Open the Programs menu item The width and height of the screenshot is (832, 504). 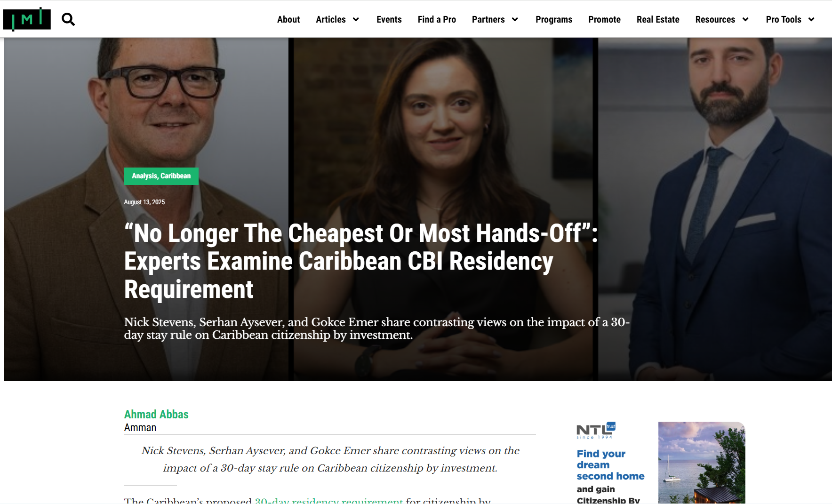point(554,19)
